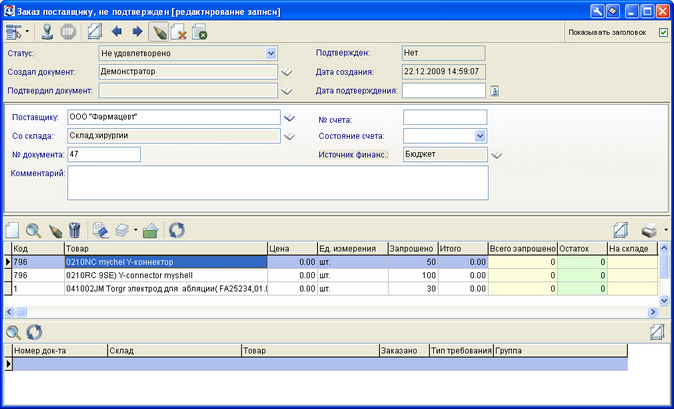674x409 pixels.
Task: Click the 'Подтвержден' field showing 'Нет'
Action: tap(444, 53)
